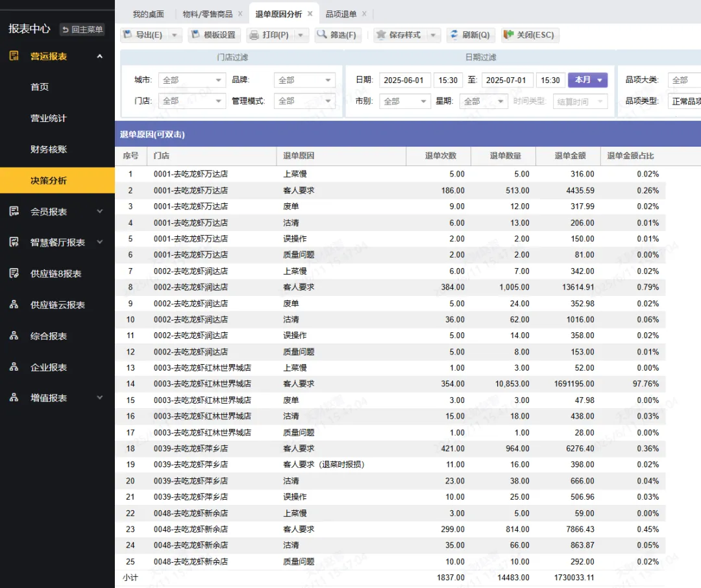Click the start date field 2025-06-01
The width and height of the screenshot is (701, 588).
click(403, 80)
